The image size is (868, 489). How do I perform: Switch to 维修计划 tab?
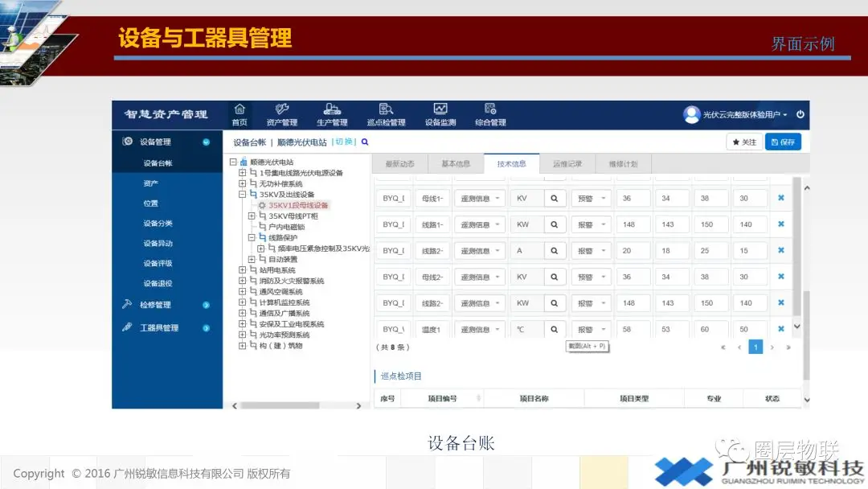[624, 164]
